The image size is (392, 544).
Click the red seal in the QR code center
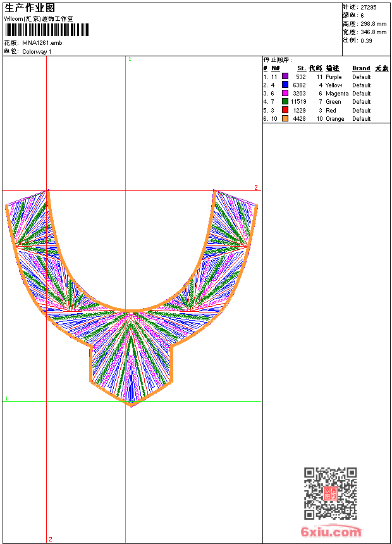pyautogui.click(x=331, y=493)
